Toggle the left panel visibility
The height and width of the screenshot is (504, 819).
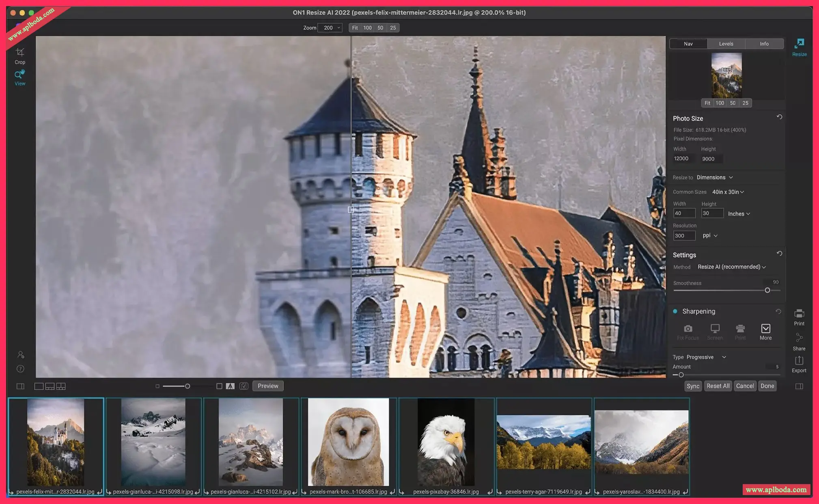pos(20,386)
